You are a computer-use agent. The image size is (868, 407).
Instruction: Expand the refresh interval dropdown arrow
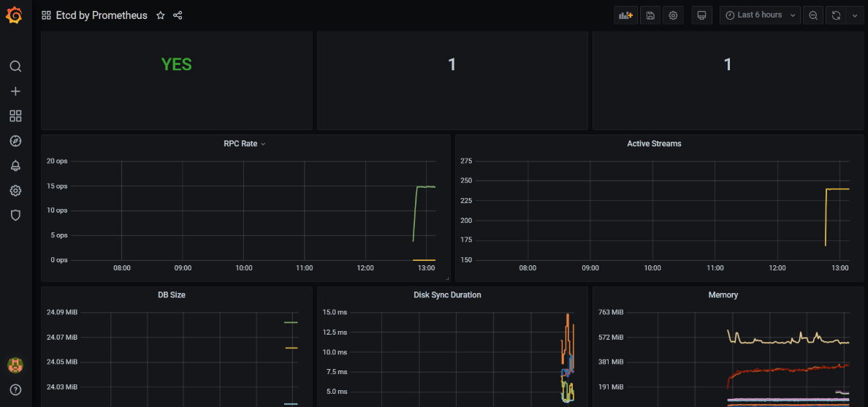[855, 15]
